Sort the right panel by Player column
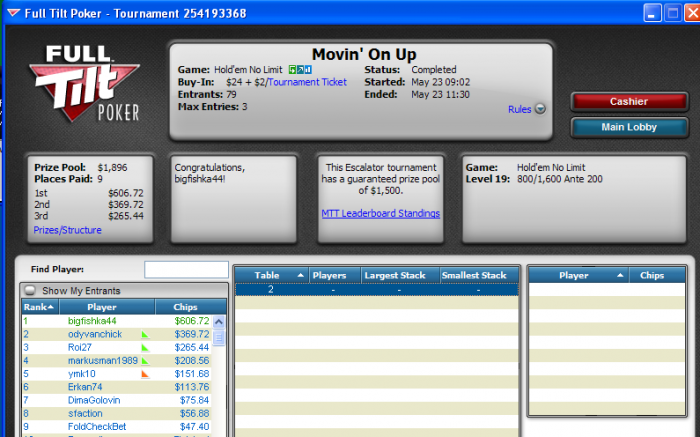The image size is (700, 437). tap(579, 275)
